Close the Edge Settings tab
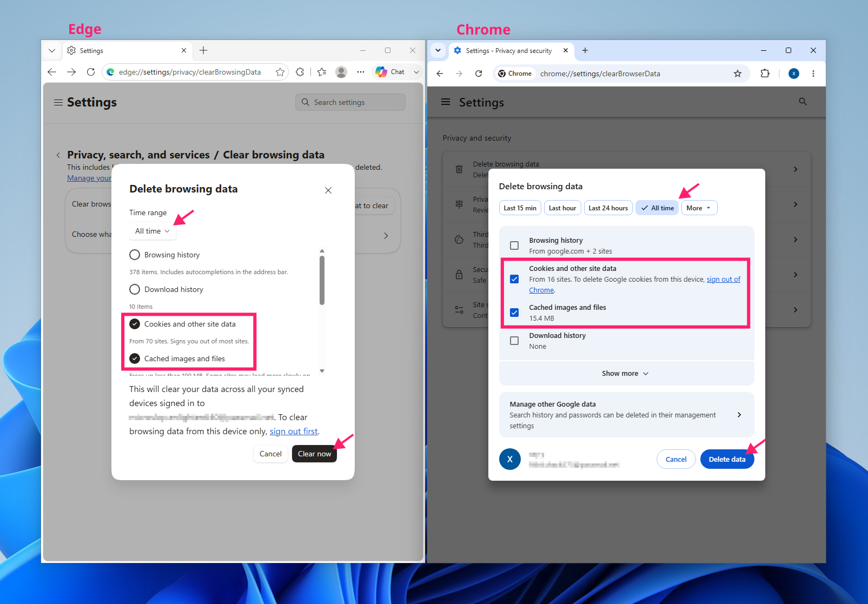Image resolution: width=868 pixels, height=604 pixels. click(184, 50)
